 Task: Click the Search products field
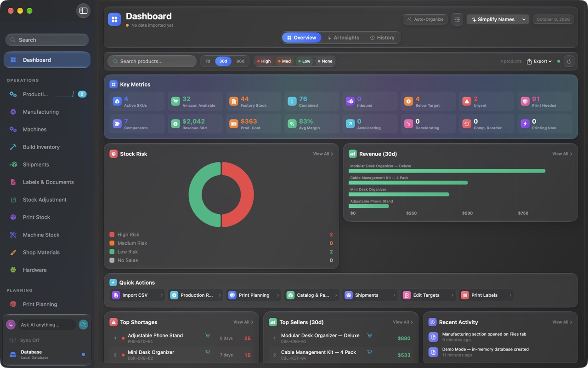click(x=152, y=61)
